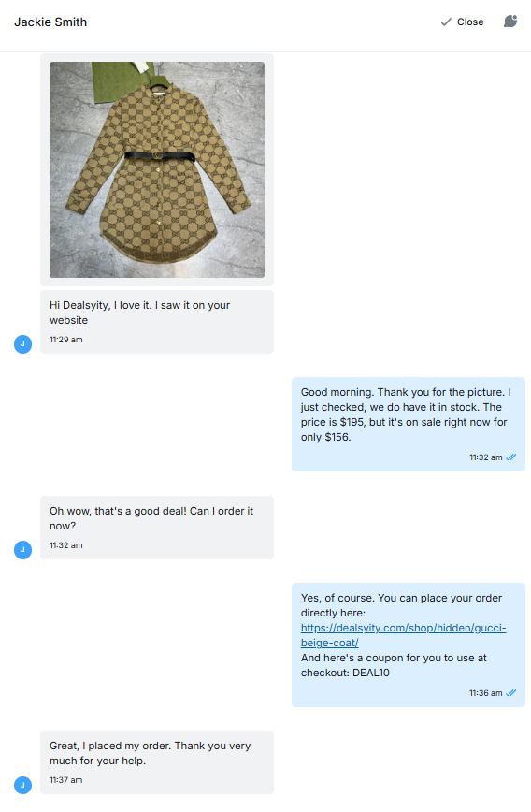This screenshot has width=531, height=812.
Task: Click the 11:36 am timestamp
Action: click(x=485, y=693)
